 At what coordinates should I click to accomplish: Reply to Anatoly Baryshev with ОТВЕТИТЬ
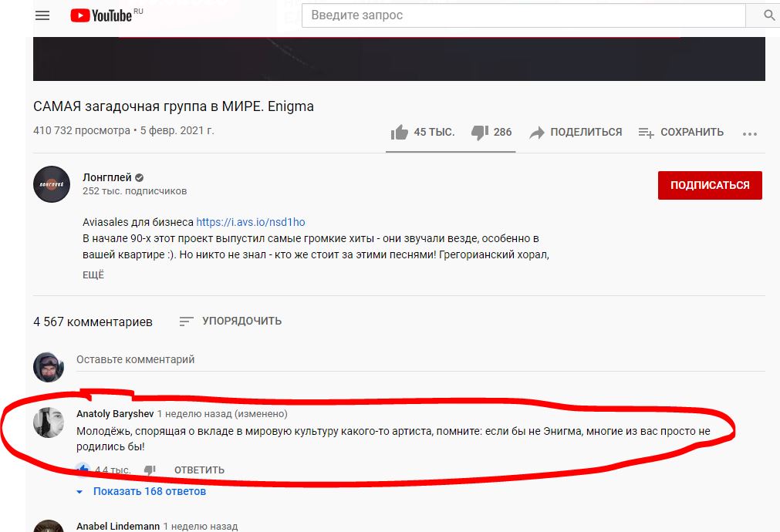click(x=199, y=470)
